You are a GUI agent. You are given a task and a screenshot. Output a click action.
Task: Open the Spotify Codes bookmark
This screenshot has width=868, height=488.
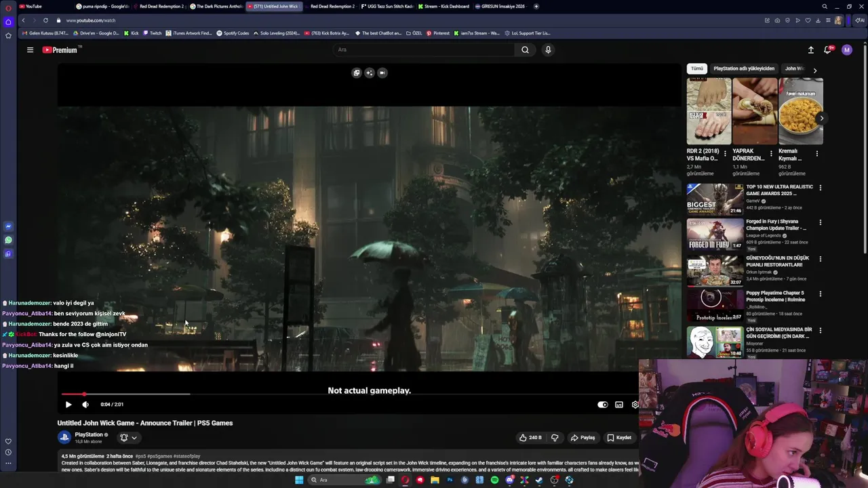coord(233,33)
